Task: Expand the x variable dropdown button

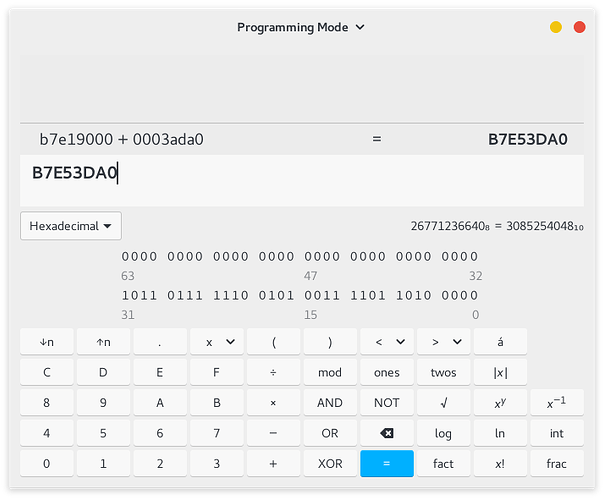Action: (x=216, y=342)
